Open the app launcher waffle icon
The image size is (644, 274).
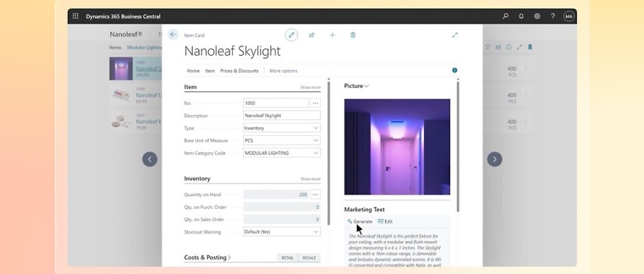click(75, 16)
